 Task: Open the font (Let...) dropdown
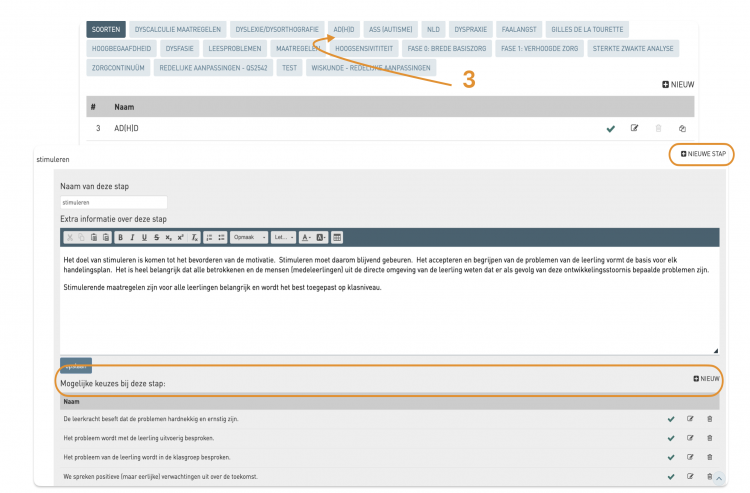pos(283,237)
